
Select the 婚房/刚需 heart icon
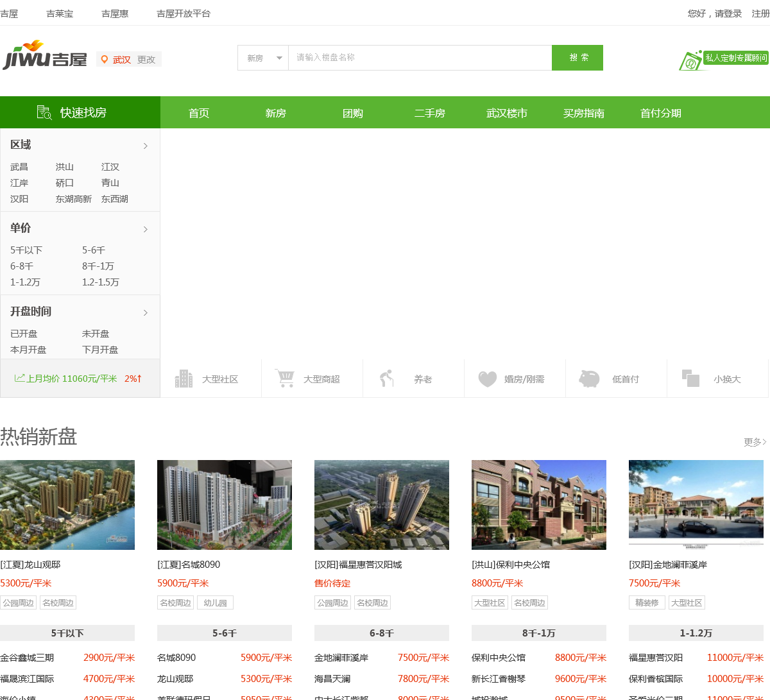click(488, 379)
